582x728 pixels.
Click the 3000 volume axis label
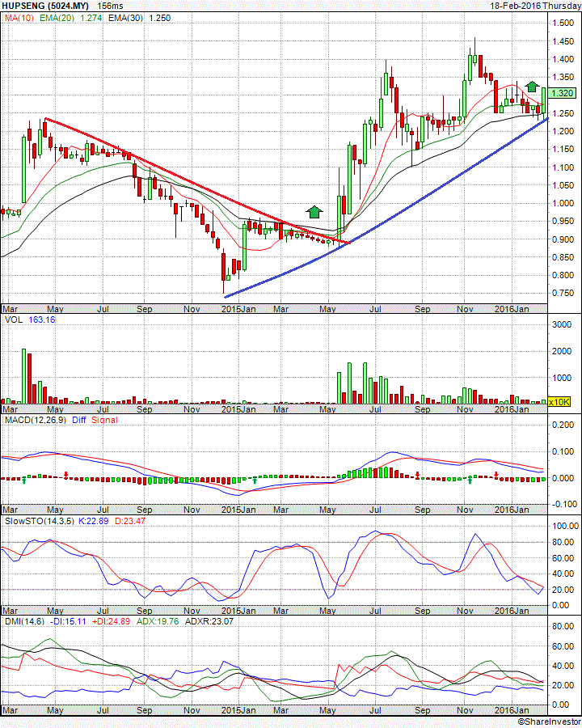click(562, 324)
